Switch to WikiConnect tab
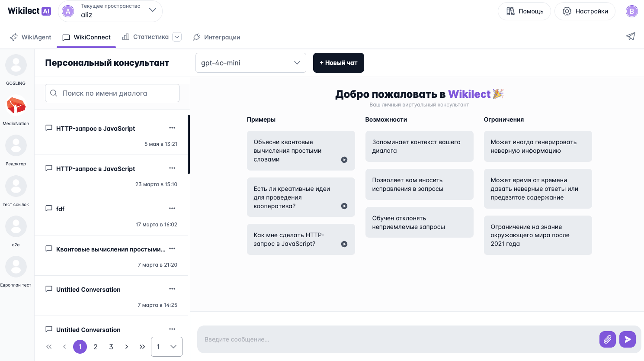Screen dimensions: 644x361 [87, 37]
